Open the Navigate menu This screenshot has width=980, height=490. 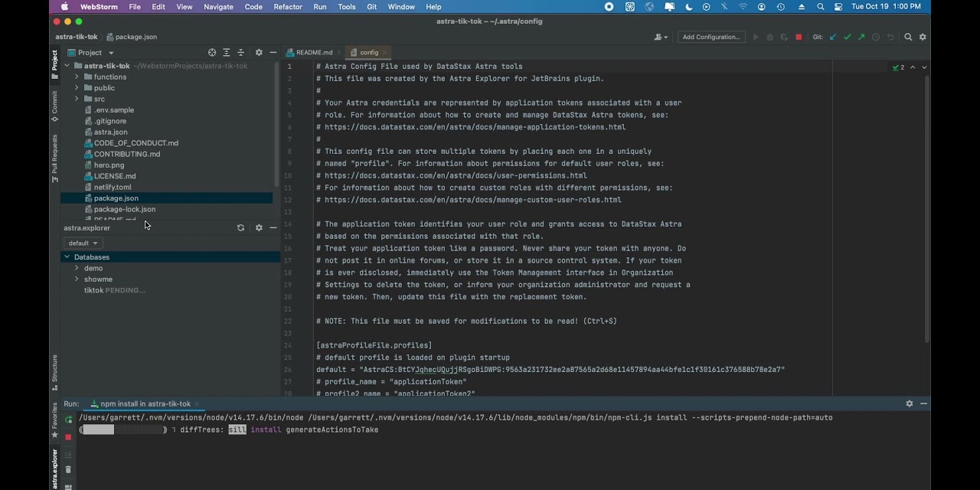pos(218,7)
